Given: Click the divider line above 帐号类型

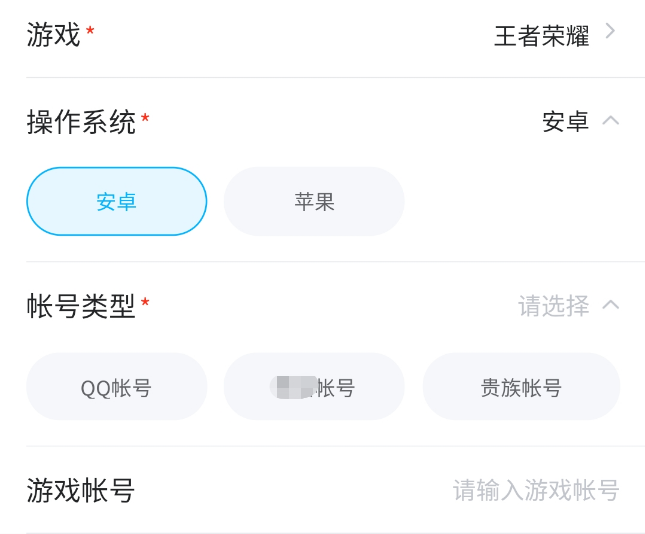Looking at the screenshot, I should tap(335, 262).
